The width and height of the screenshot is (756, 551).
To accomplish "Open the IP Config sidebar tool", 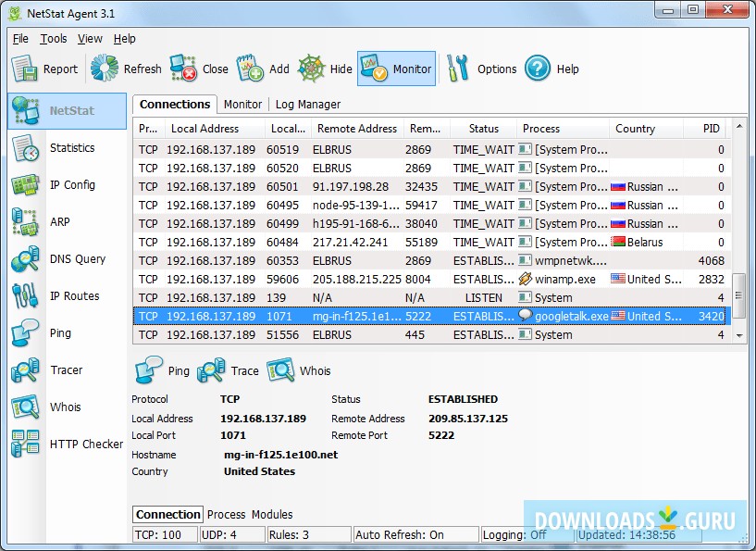I will coord(67,185).
